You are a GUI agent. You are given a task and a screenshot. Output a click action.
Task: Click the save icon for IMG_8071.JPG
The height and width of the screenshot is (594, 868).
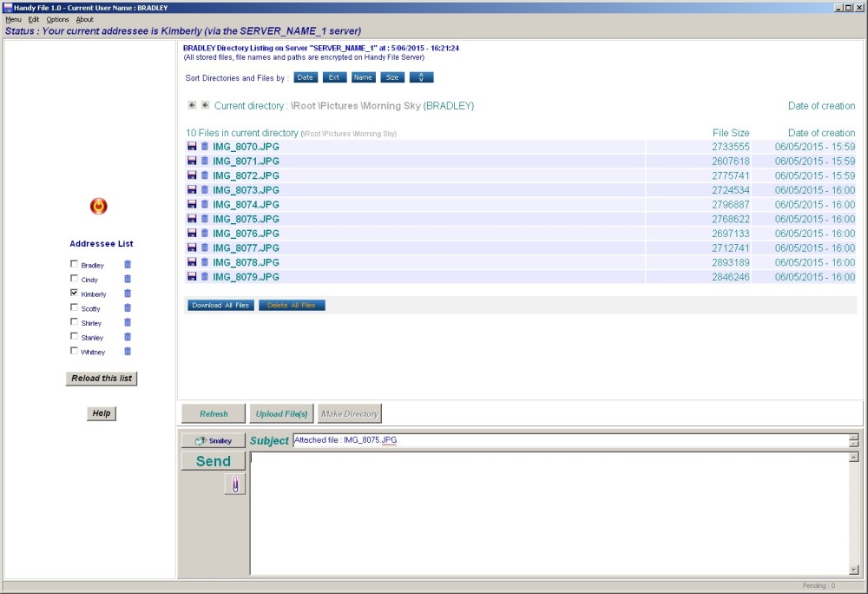coord(192,161)
